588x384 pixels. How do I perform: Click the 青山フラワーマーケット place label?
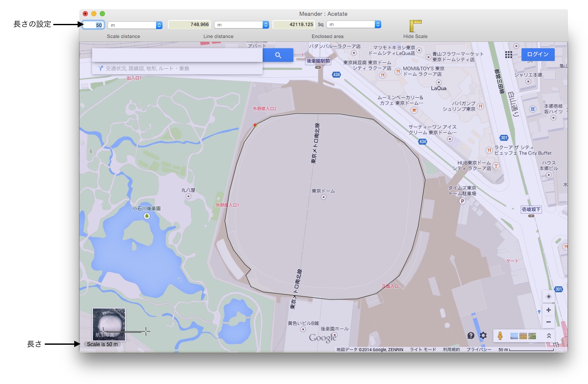458,57
